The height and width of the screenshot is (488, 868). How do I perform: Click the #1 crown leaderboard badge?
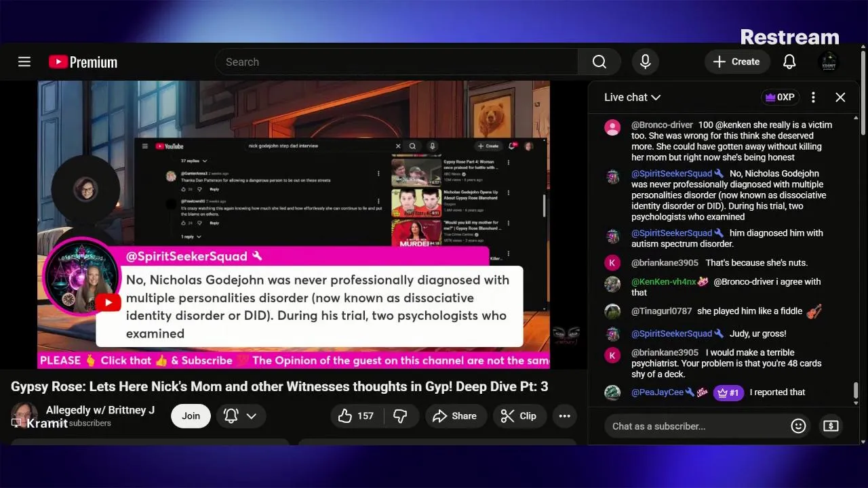click(728, 392)
